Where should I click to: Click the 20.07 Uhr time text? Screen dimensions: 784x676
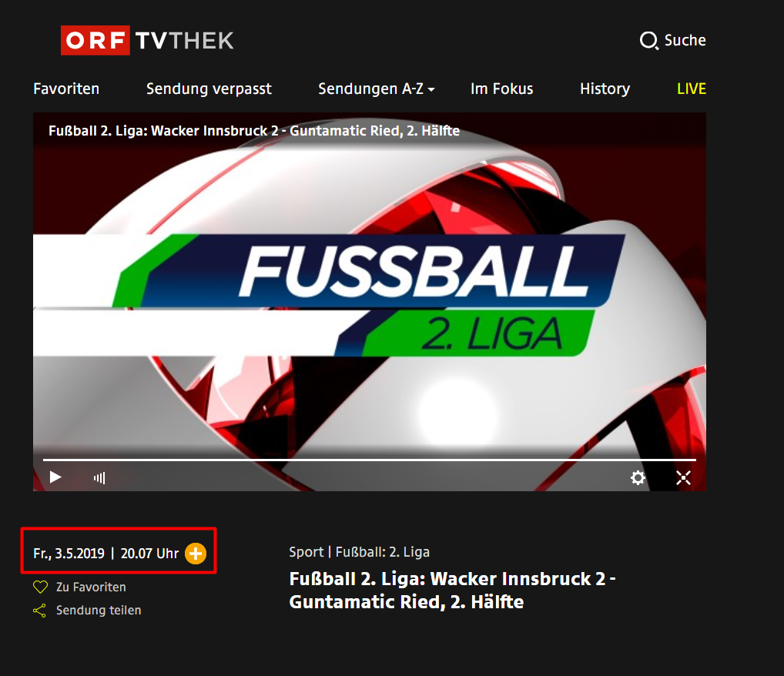point(149,554)
